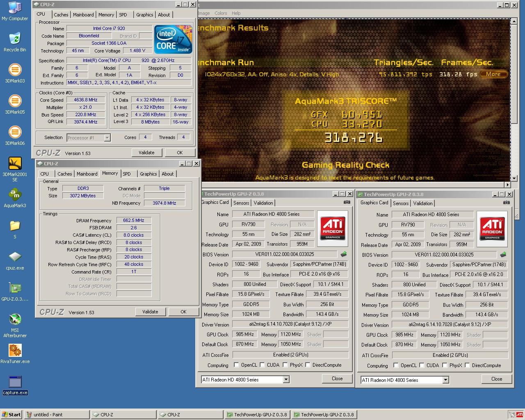Select RivaTuner.exe desktop icon
The image size is (525, 420).
[x=15, y=354]
